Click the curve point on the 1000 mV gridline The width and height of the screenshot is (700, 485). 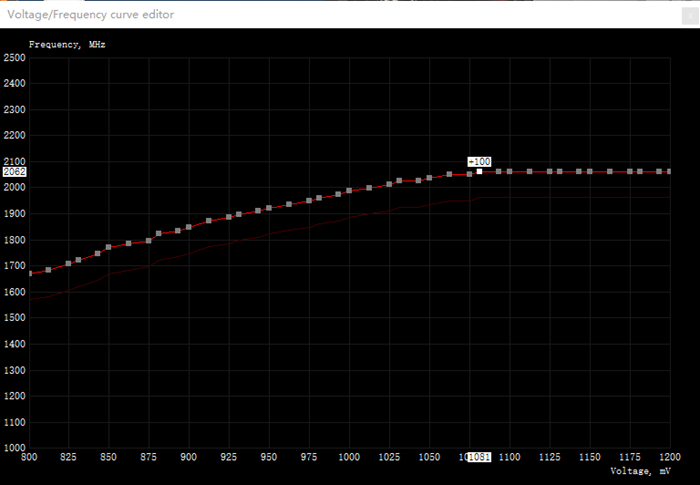point(349,191)
